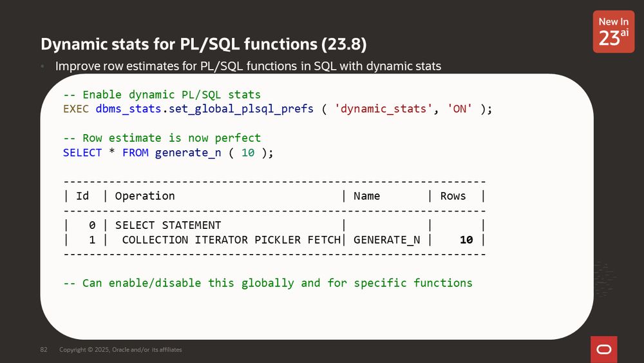Click plan Id 1 cell
Screen dimensions: 644x363
(x=92, y=240)
